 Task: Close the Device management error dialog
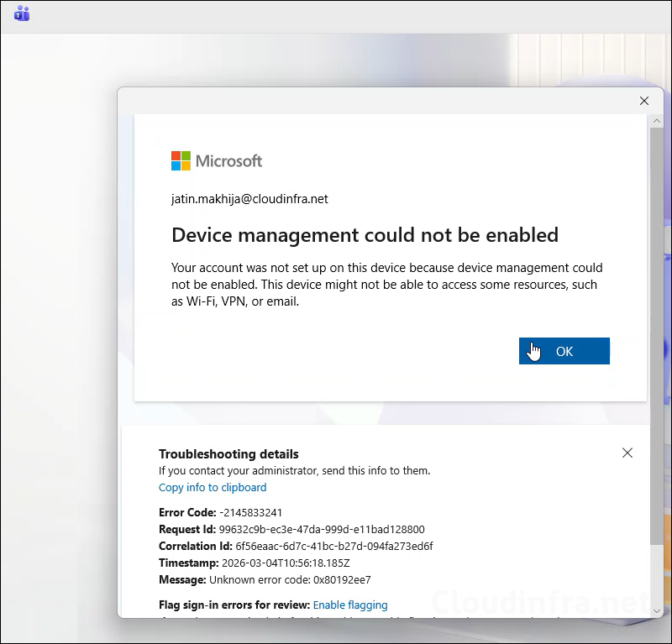click(644, 101)
